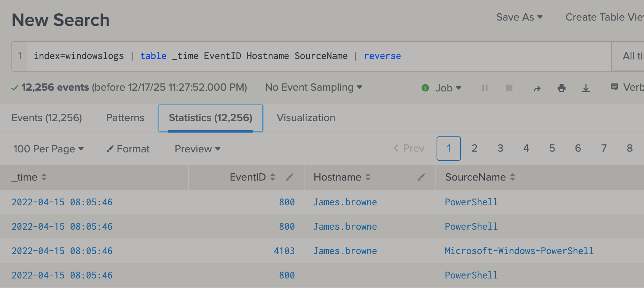Click the Format button
This screenshot has width=644, height=288.
point(128,149)
